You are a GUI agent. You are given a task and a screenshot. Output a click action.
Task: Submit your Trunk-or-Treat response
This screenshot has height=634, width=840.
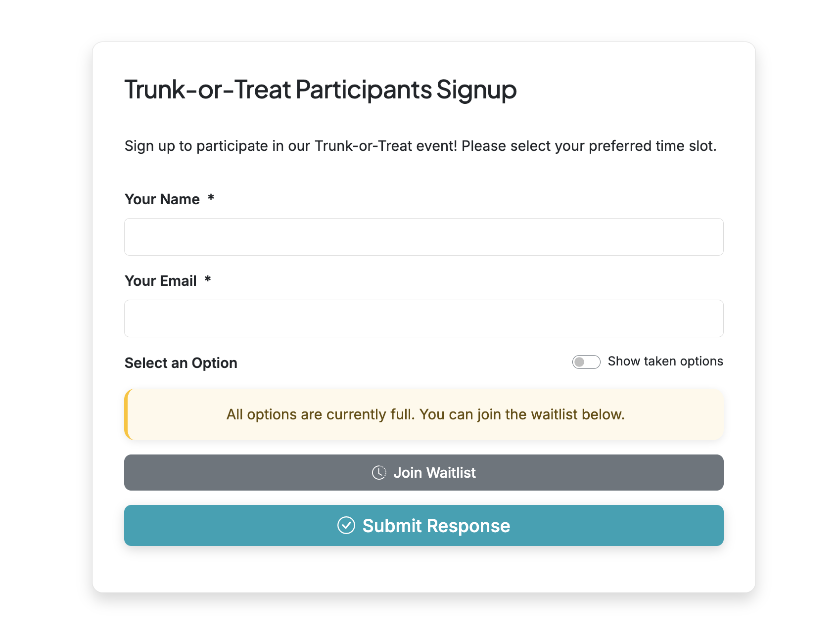424,525
